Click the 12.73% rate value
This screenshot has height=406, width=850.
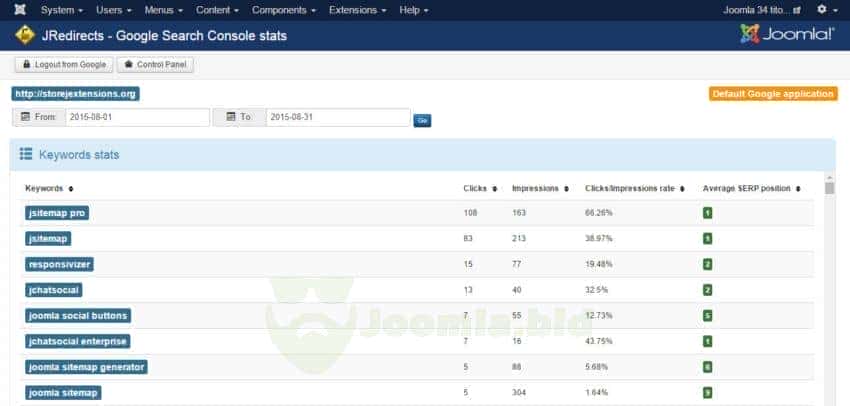(598, 315)
